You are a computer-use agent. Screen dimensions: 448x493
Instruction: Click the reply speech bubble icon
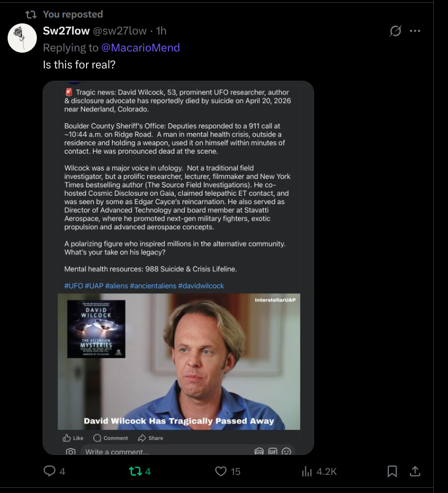[x=50, y=471]
